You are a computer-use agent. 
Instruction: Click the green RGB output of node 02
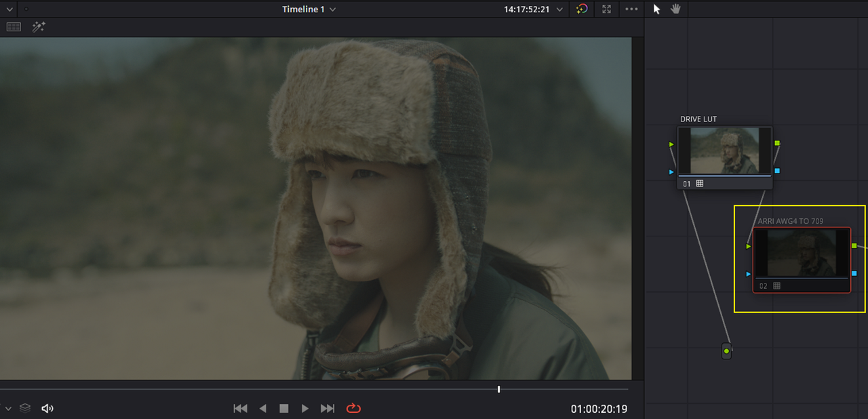click(854, 245)
